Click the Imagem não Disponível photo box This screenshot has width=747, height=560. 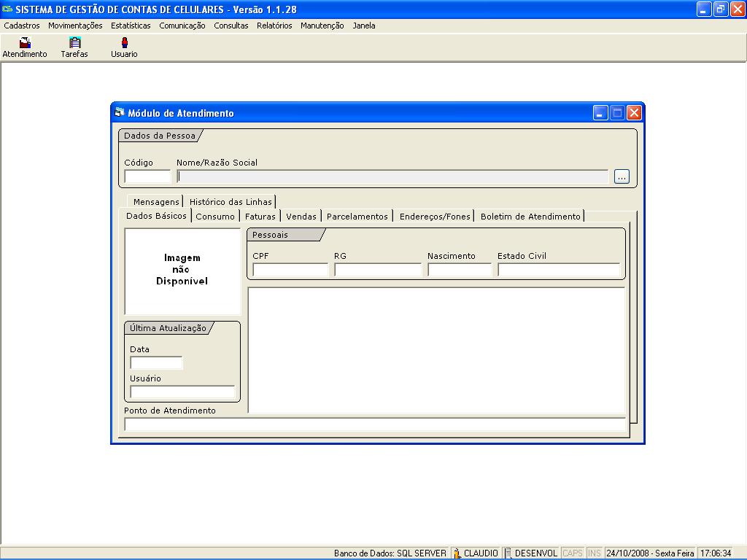[x=182, y=271]
